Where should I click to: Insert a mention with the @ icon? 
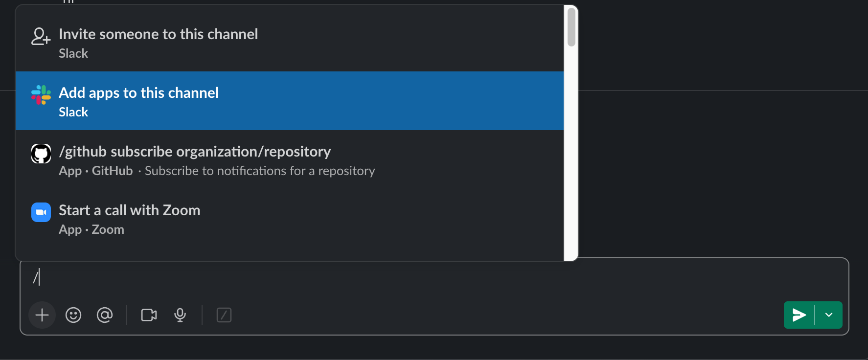pos(105,315)
